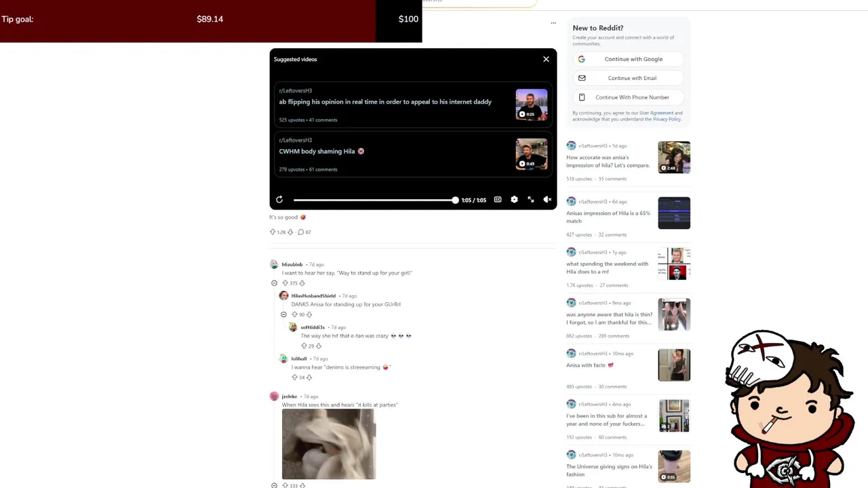Open video settings gear
The width and height of the screenshot is (868, 488).
(x=514, y=200)
